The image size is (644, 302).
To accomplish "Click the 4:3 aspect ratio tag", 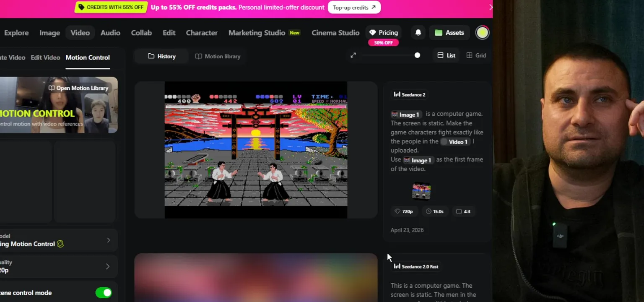I will pyautogui.click(x=463, y=211).
